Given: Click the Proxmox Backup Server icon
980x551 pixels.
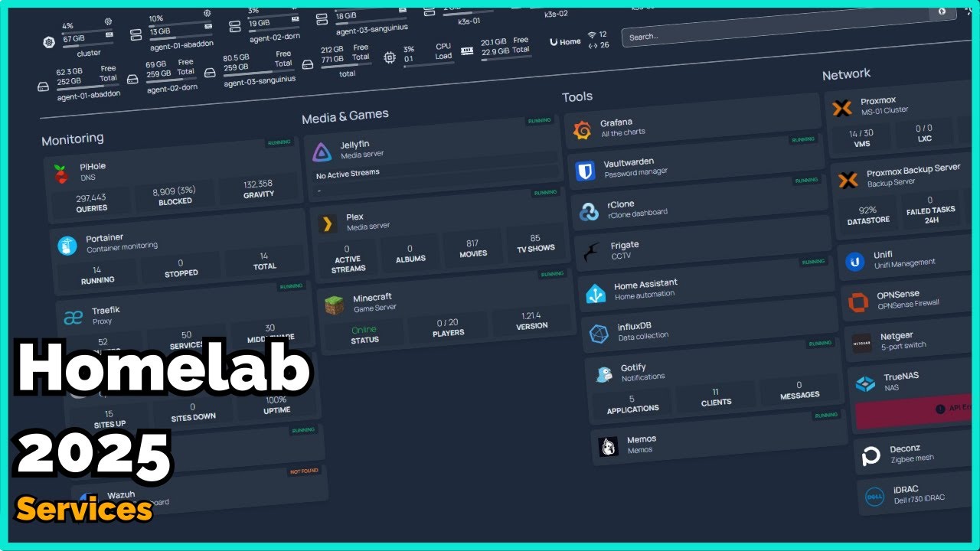Looking at the screenshot, I should [848, 181].
